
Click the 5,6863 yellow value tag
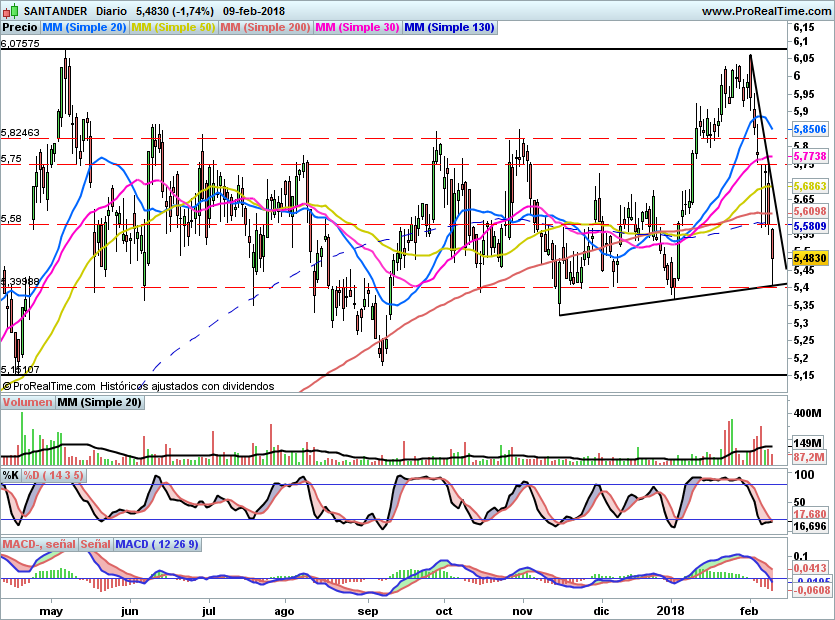[x=810, y=186]
